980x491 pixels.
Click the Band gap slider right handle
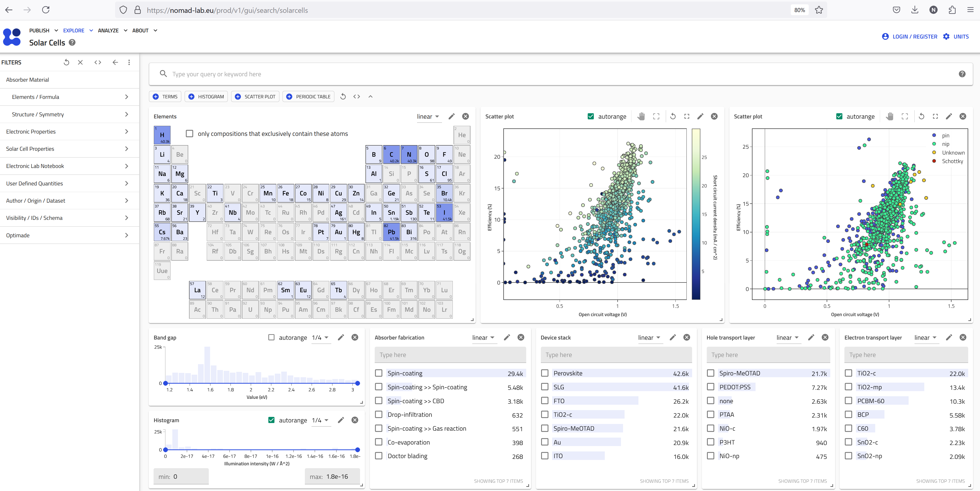[357, 383]
